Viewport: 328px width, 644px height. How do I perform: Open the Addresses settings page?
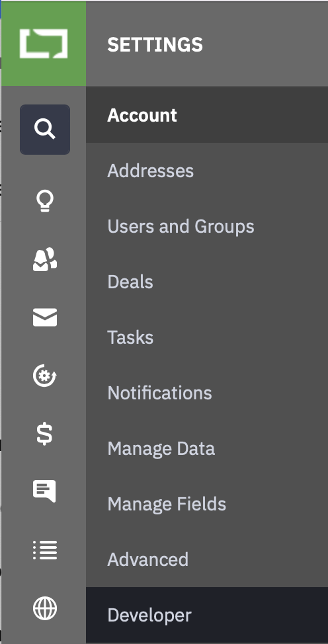[207, 171]
